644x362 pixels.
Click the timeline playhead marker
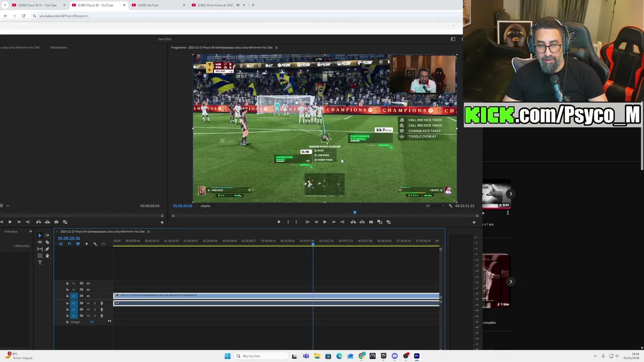point(313,244)
